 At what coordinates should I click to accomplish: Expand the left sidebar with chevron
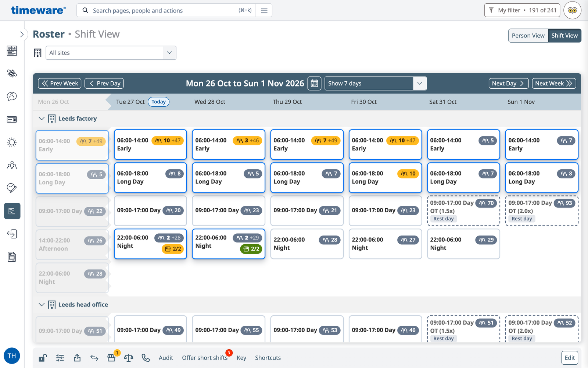tap(22, 34)
